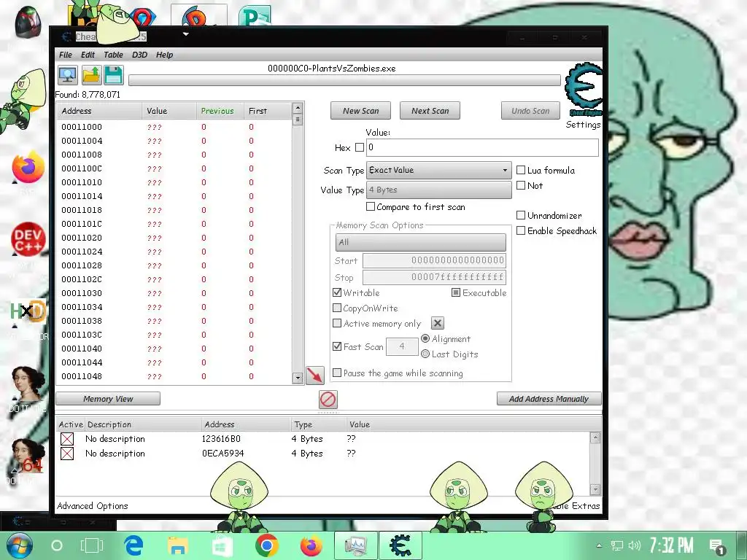
Task: Toggle the Hex checkbox
Action: (x=360, y=147)
